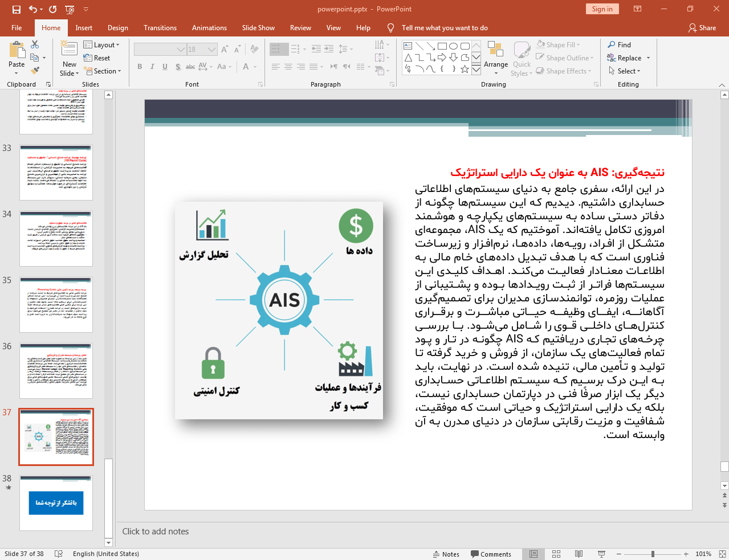Toggle the Notes pane button
The height and width of the screenshot is (560, 729).
point(446,554)
